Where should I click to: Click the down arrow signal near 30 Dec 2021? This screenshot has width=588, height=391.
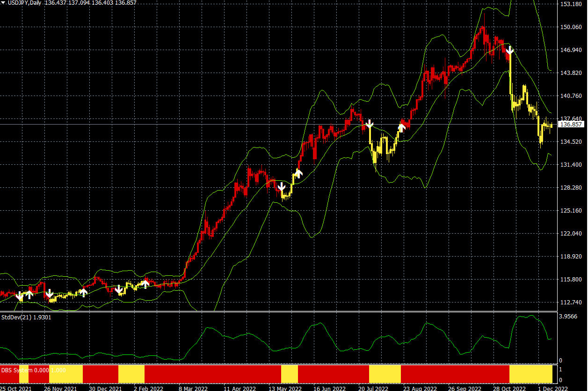coord(119,288)
